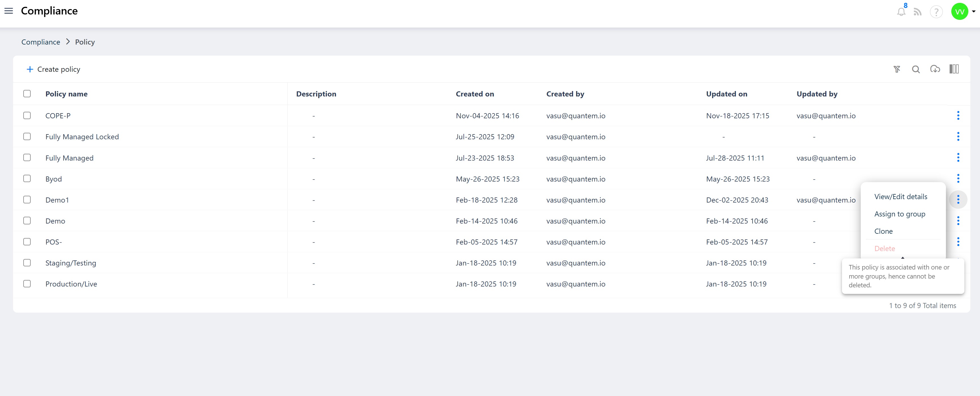Viewport: 980px width, 396px height.
Task: Click the download export cloud icon
Action: point(935,69)
